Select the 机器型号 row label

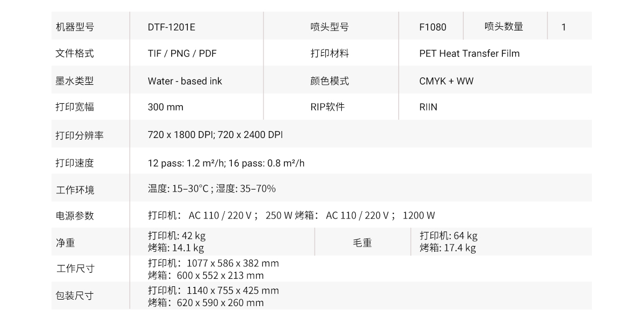[x=75, y=27]
